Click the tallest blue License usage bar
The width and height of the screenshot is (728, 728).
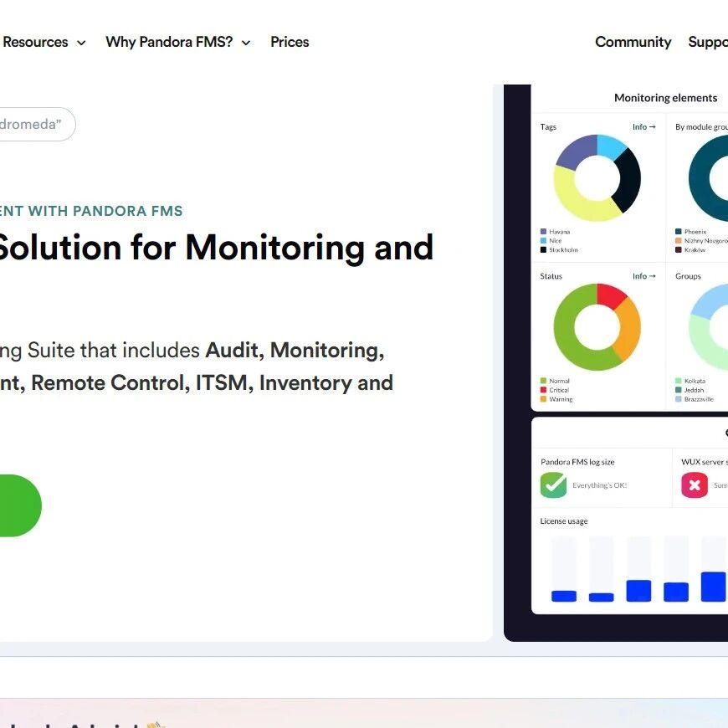tap(713, 587)
